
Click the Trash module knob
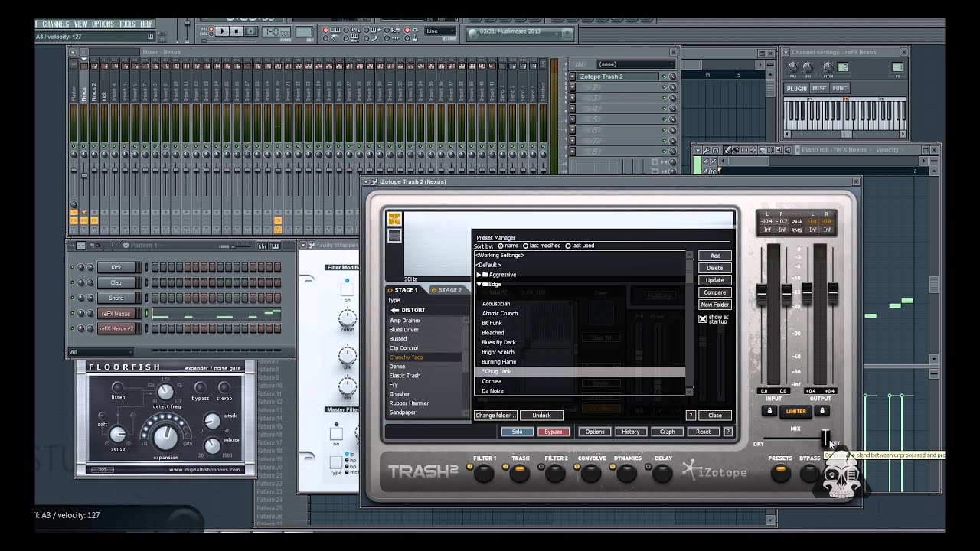tap(520, 474)
